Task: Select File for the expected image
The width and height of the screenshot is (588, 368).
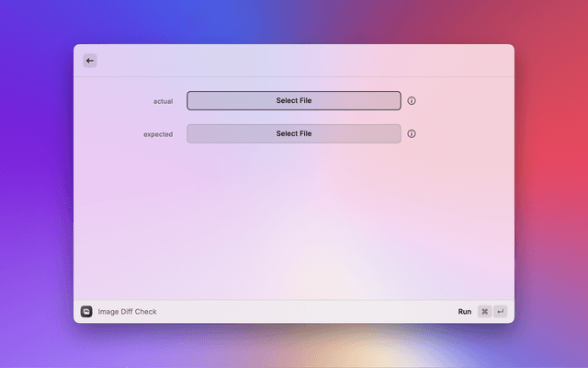Action: click(x=294, y=133)
